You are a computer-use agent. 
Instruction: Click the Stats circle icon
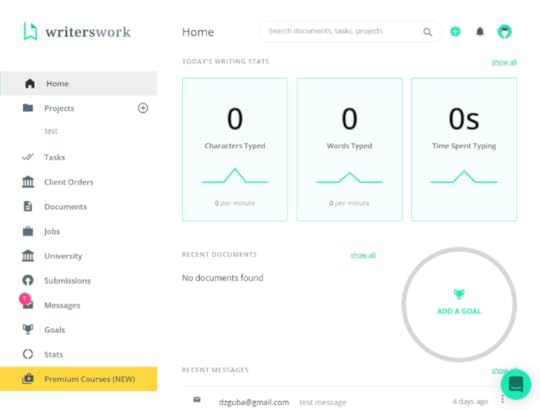(28, 354)
